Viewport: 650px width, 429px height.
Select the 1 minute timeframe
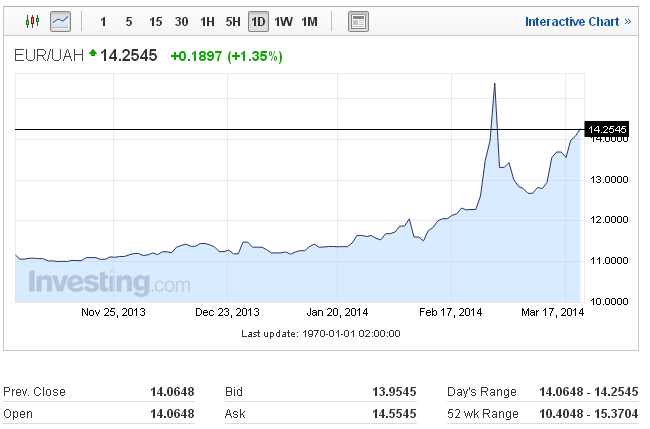point(103,22)
